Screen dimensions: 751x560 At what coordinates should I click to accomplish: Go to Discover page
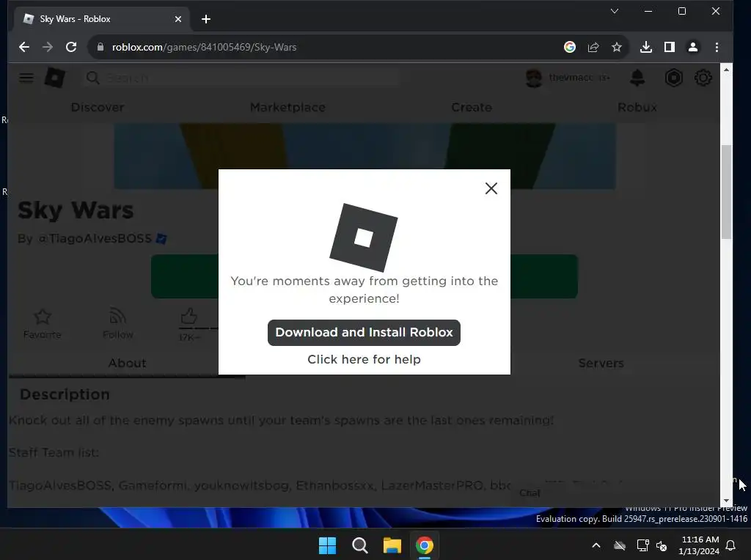coord(98,107)
